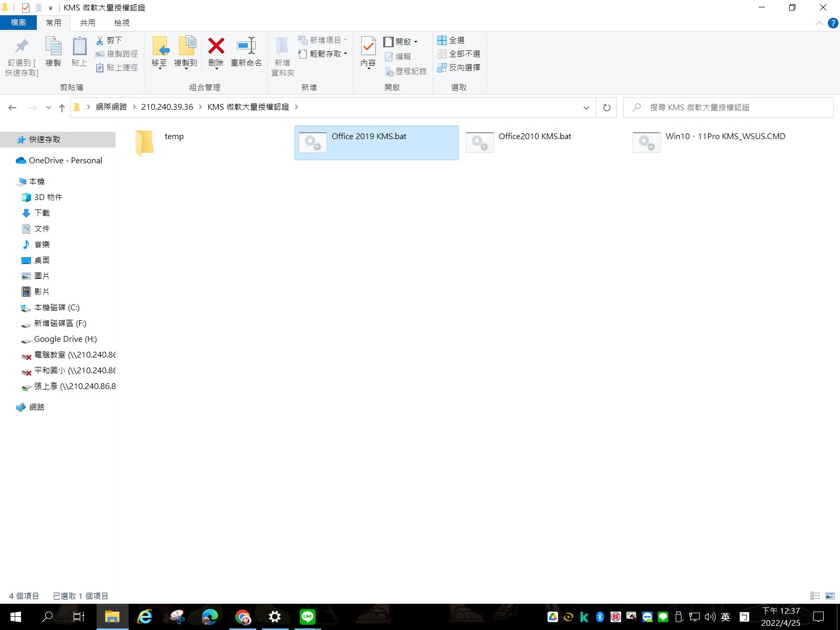Click the refresh button beside address bar
Viewport: 840px width, 630px height.
point(606,108)
